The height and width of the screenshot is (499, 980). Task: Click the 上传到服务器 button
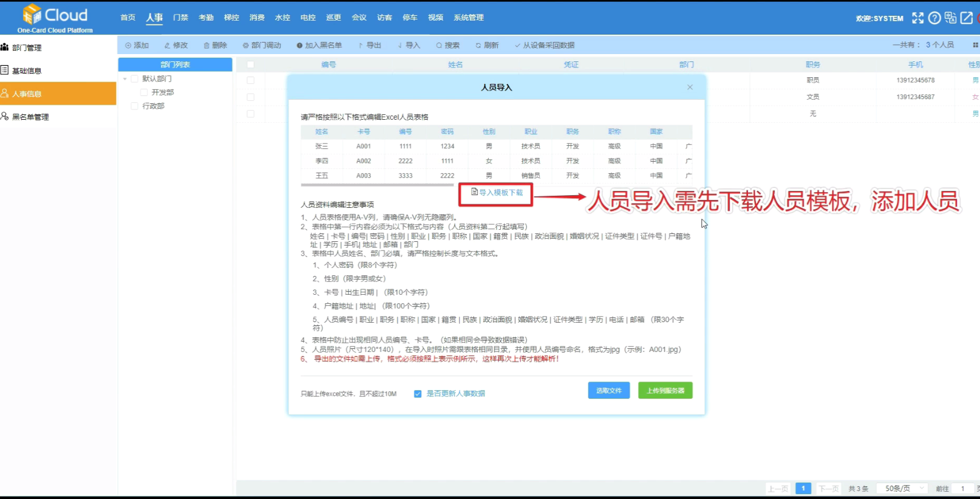(x=665, y=390)
